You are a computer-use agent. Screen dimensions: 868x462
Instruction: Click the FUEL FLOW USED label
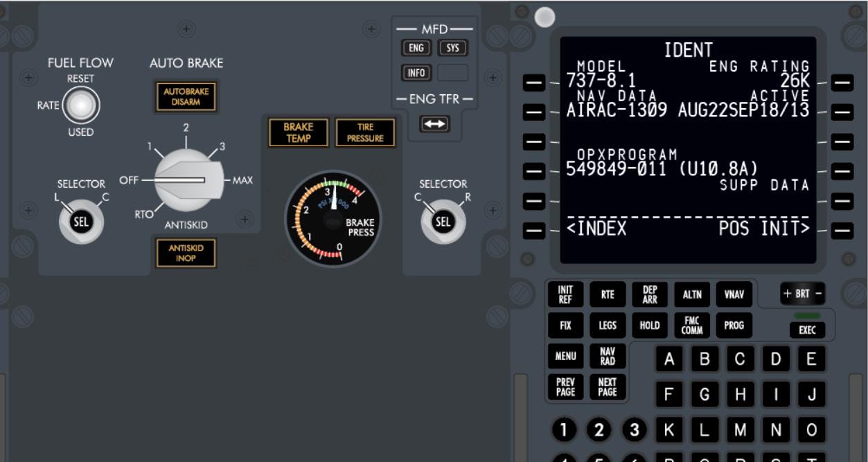81,132
